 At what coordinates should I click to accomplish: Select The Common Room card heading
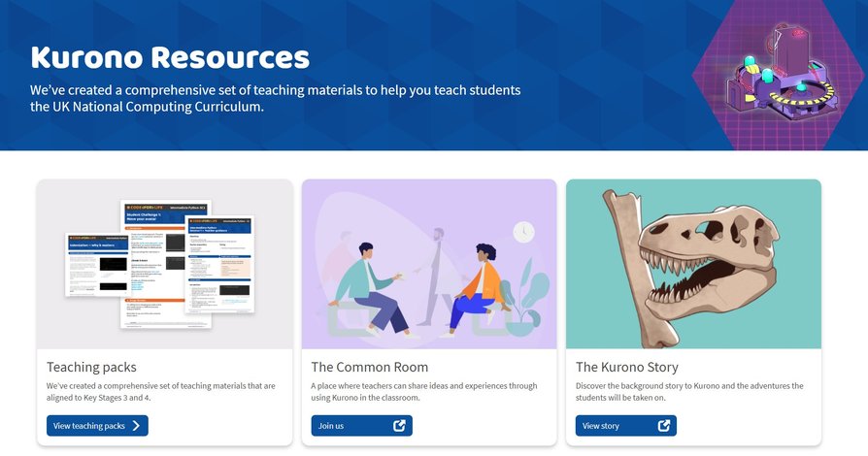point(370,367)
